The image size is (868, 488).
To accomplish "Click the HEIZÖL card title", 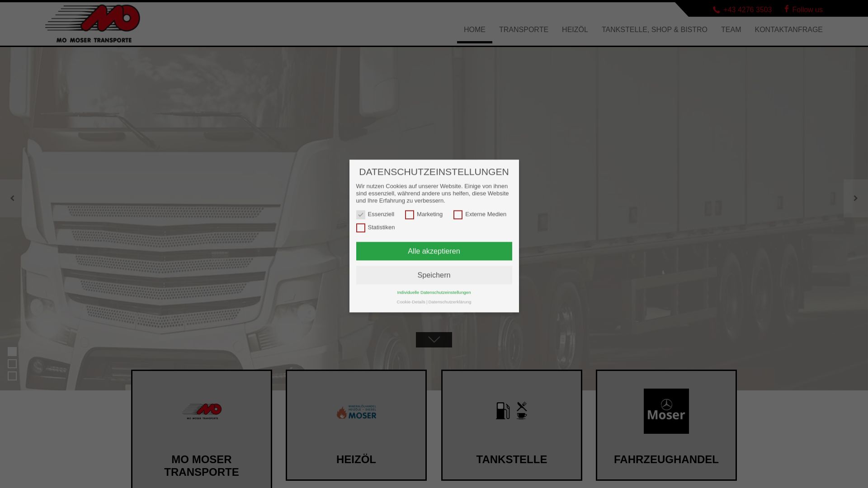I will click(356, 460).
